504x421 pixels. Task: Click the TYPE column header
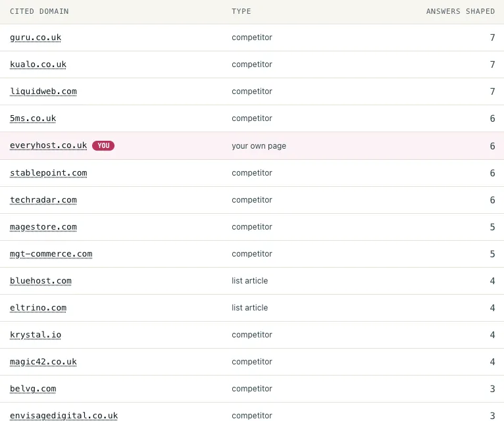pyautogui.click(x=241, y=11)
